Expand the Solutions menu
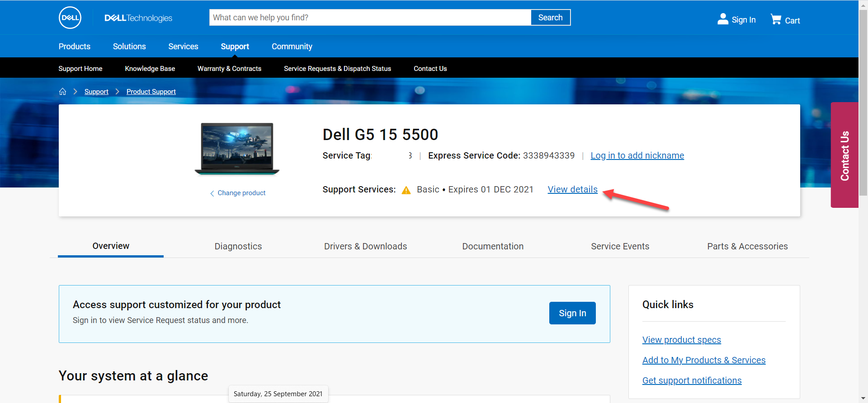868x403 pixels. (x=129, y=47)
